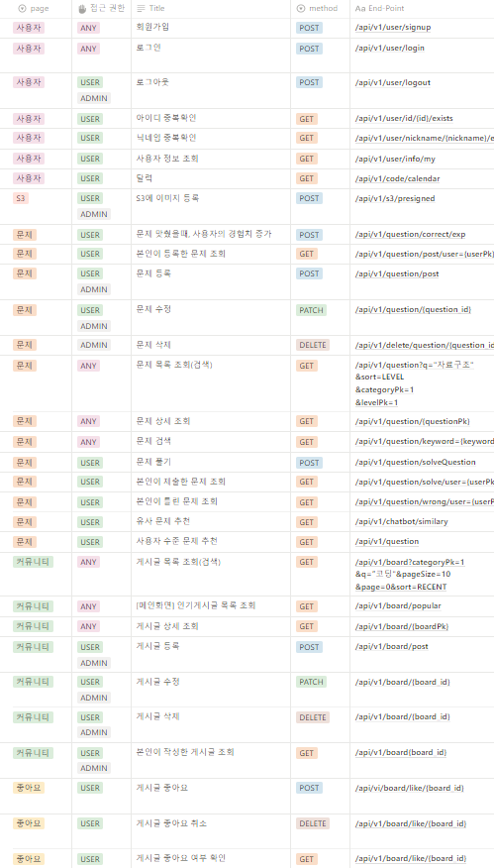Click the 문제 풀기 title cell

coord(153,462)
